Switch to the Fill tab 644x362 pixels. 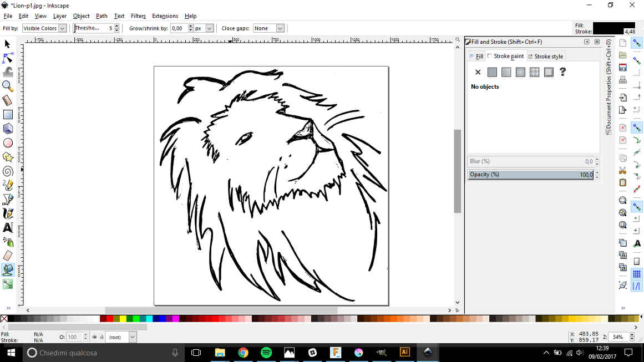pos(476,56)
